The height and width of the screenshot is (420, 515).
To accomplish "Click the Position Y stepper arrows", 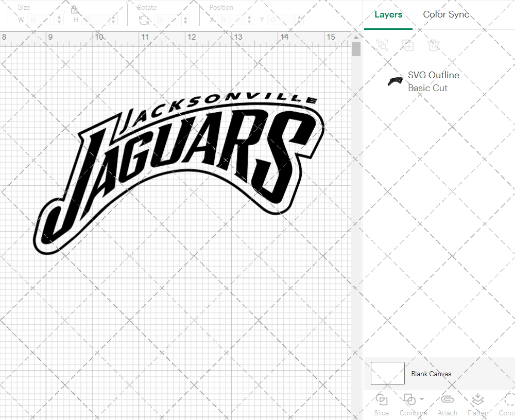I will pyautogui.click(x=299, y=20).
